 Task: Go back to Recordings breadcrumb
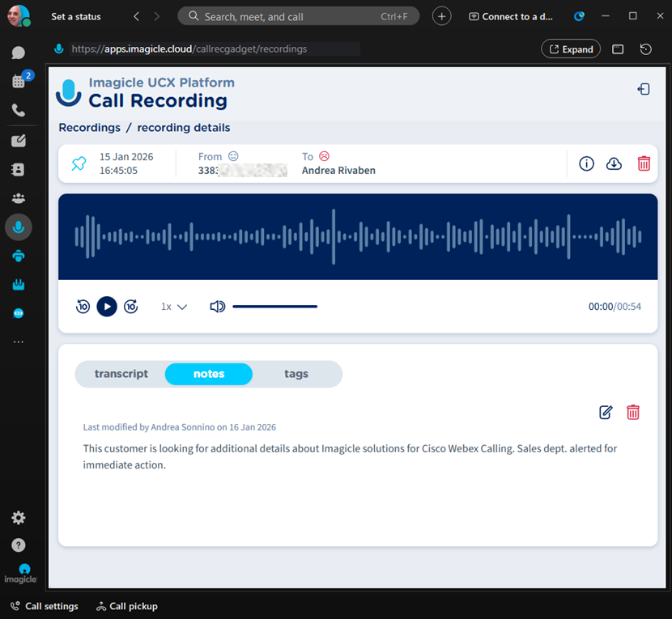tap(89, 128)
